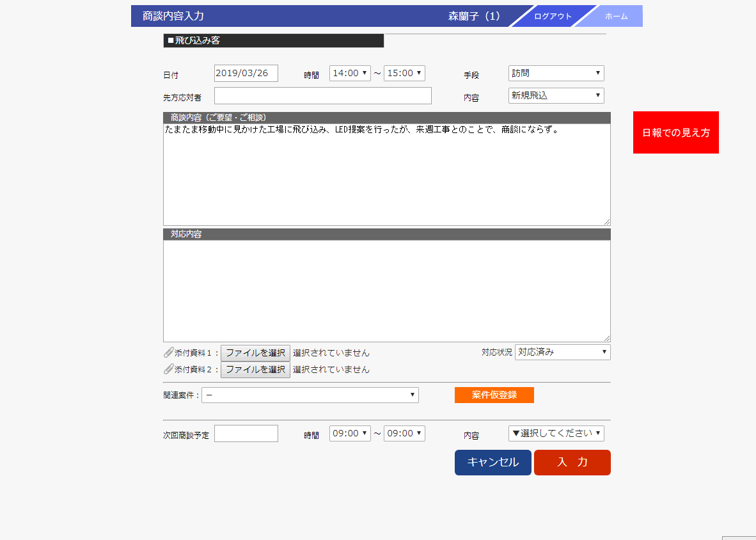Go to ホーム tab in header

coord(616,17)
